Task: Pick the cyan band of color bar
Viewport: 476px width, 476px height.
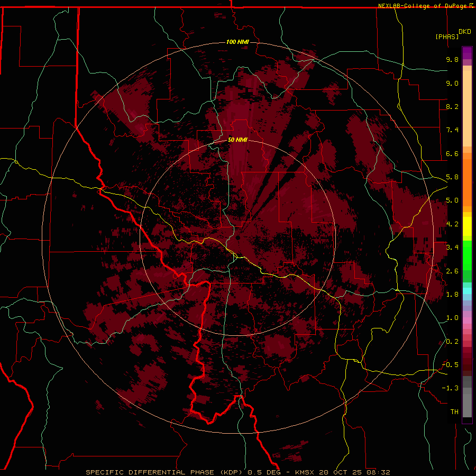Action: pyautogui.click(x=467, y=291)
